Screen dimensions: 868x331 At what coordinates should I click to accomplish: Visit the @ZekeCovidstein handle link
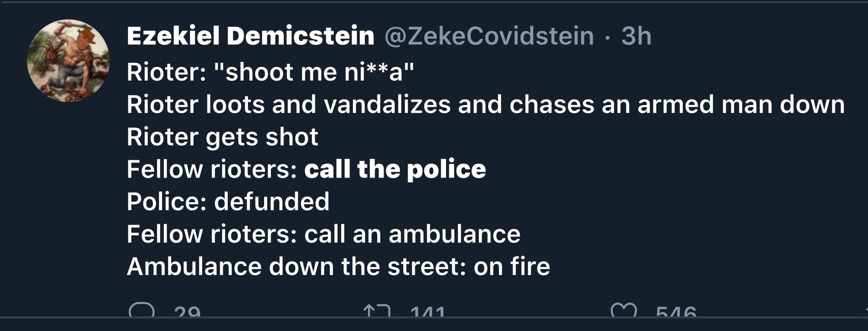click(x=489, y=36)
